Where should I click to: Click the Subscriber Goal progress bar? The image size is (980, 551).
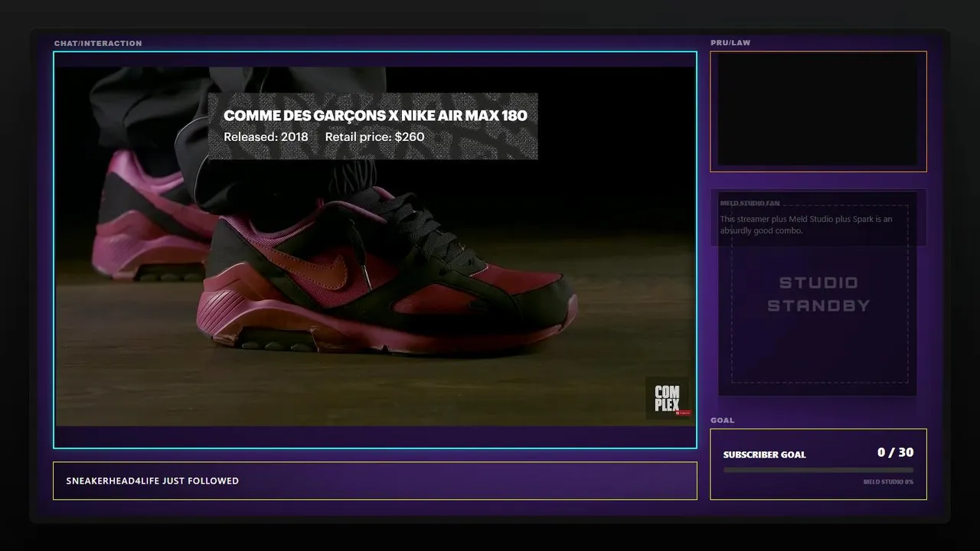point(818,470)
